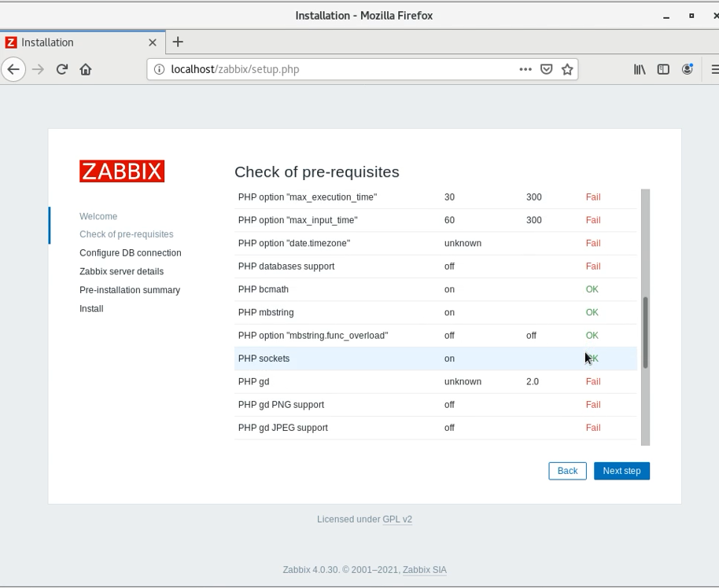Click PHP databases support row label
Viewport: 719px width, 588px height.
(x=286, y=266)
